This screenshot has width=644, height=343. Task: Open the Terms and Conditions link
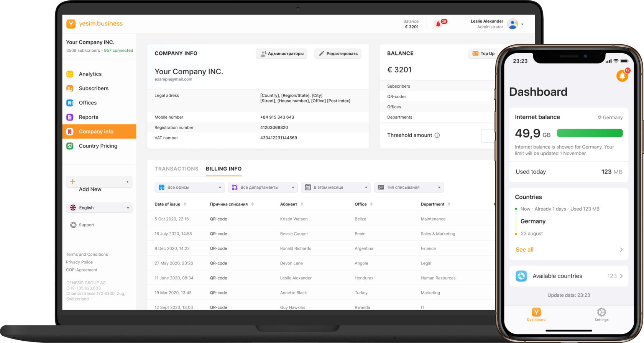87,254
